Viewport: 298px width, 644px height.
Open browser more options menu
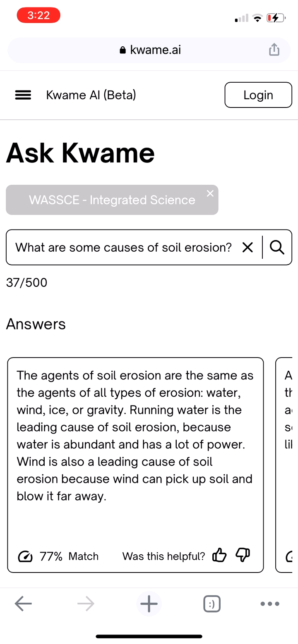click(x=270, y=604)
